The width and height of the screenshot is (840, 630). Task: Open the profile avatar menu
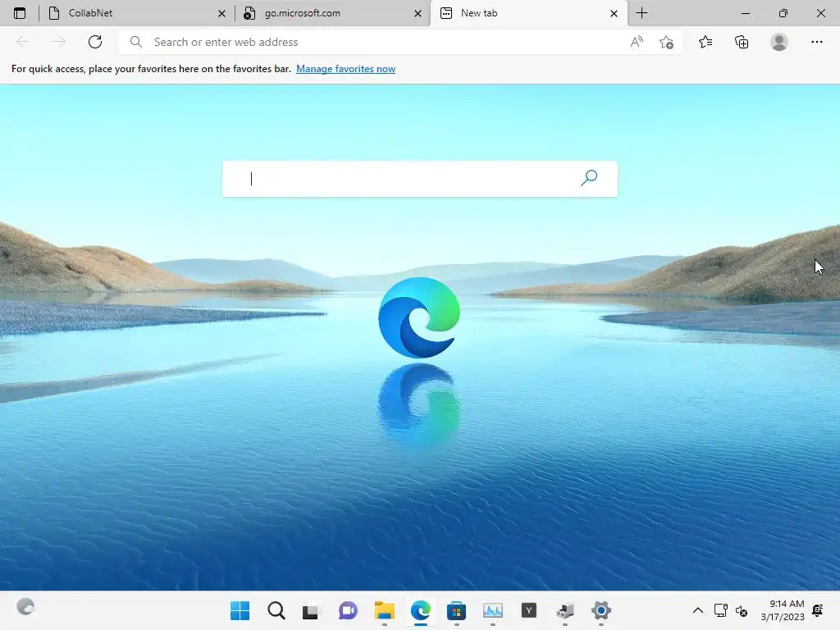click(779, 42)
